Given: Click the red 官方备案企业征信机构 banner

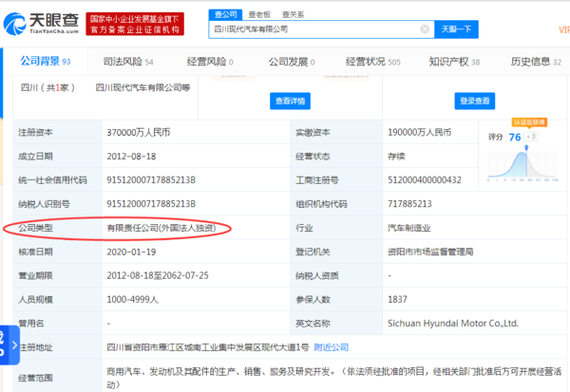Looking at the screenshot, I should (135, 24).
